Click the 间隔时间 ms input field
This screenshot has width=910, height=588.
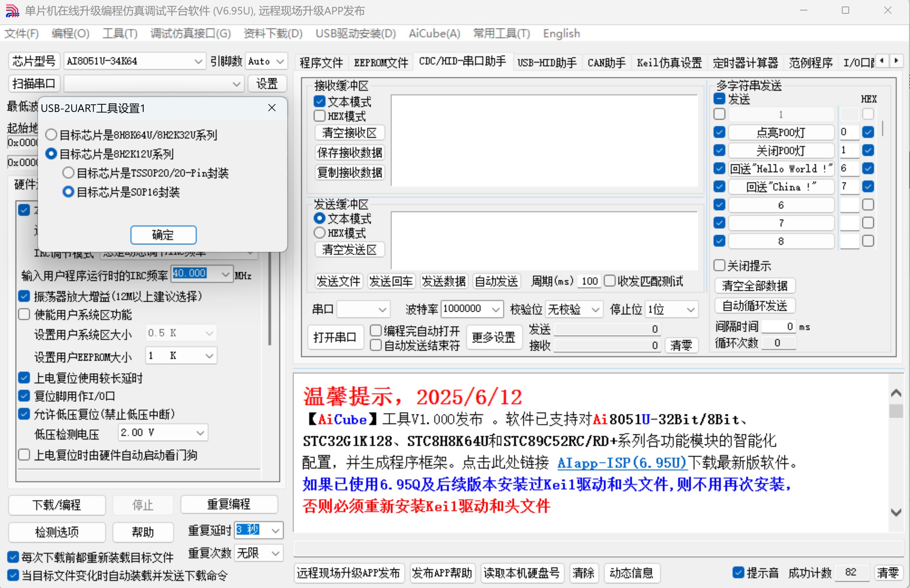pyautogui.click(x=778, y=326)
